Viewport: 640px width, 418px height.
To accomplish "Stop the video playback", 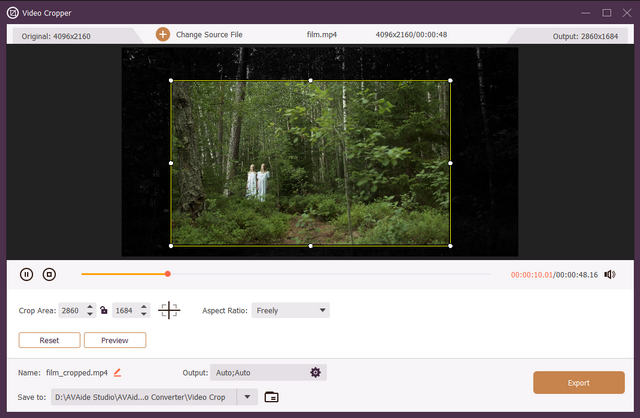I will click(x=49, y=274).
